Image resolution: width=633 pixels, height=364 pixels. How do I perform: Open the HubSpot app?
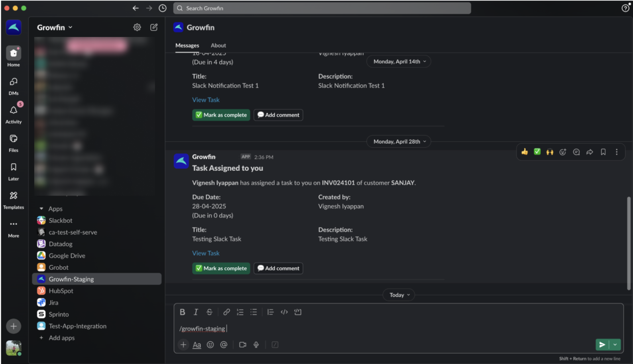pyautogui.click(x=96, y=291)
